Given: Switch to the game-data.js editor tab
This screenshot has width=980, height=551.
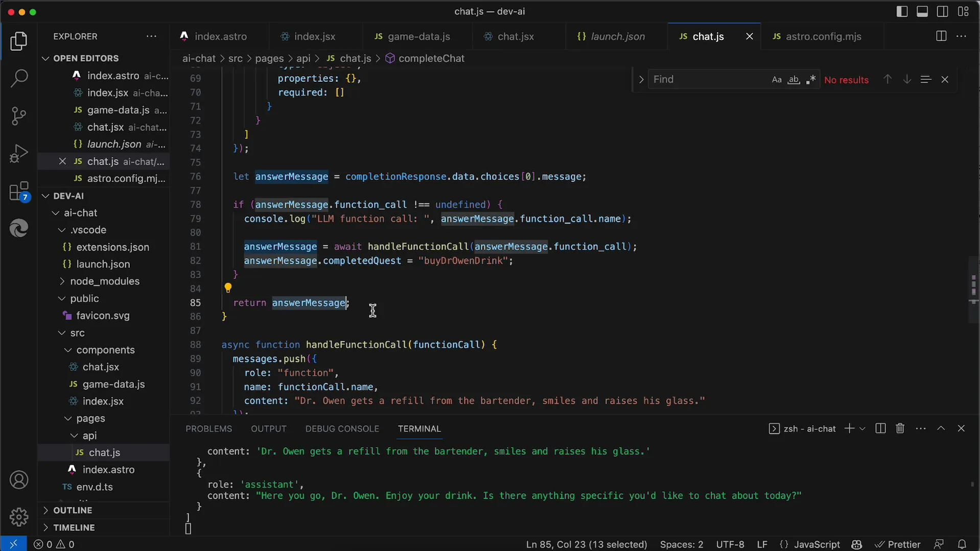Looking at the screenshot, I should [x=418, y=36].
